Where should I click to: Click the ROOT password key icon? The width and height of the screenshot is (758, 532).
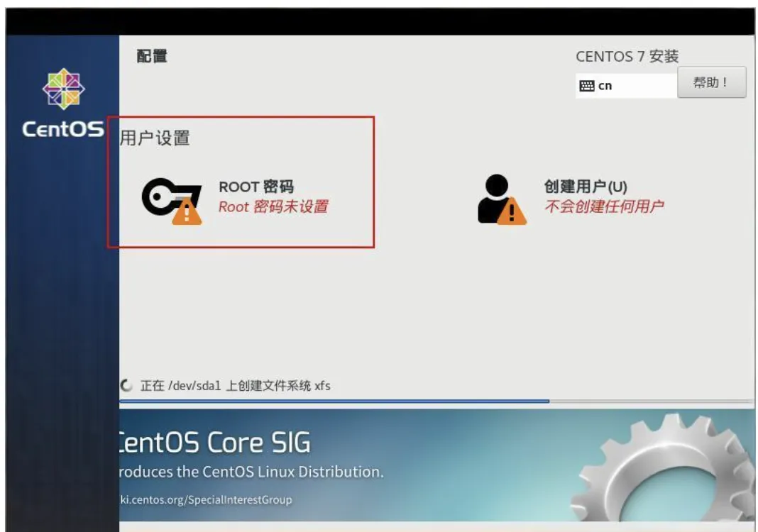(x=172, y=201)
